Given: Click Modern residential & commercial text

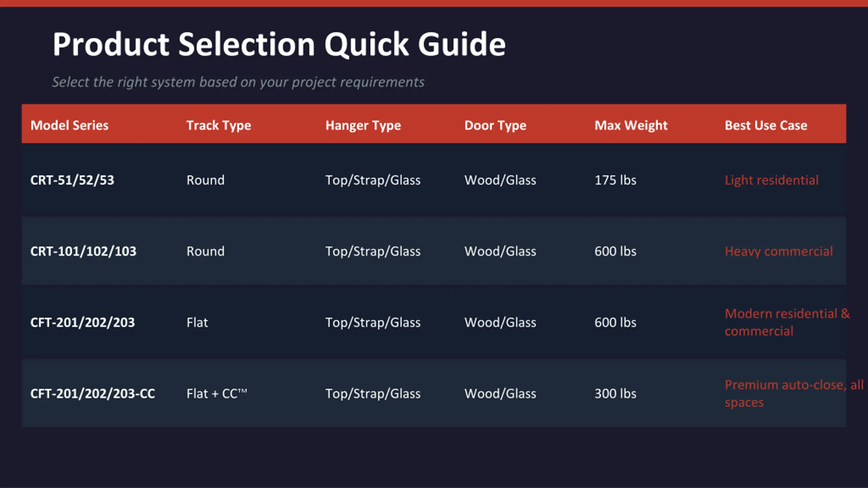Looking at the screenshot, I should [787, 322].
